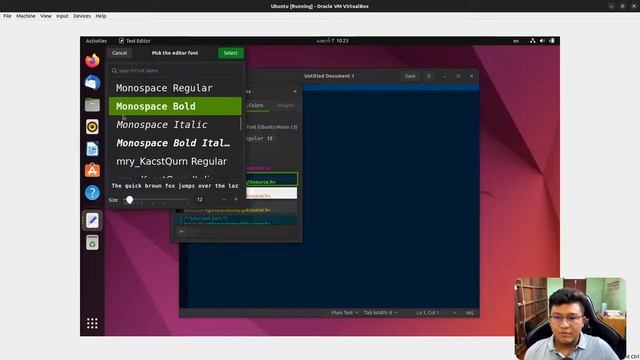Choose Monospace Bold font
The width and height of the screenshot is (640, 360).
(x=175, y=106)
